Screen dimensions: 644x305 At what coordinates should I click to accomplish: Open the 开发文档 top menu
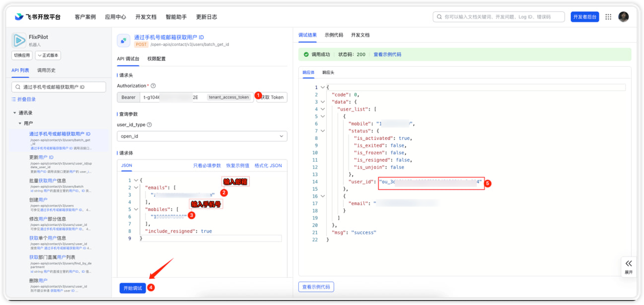pyautogui.click(x=146, y=17)
